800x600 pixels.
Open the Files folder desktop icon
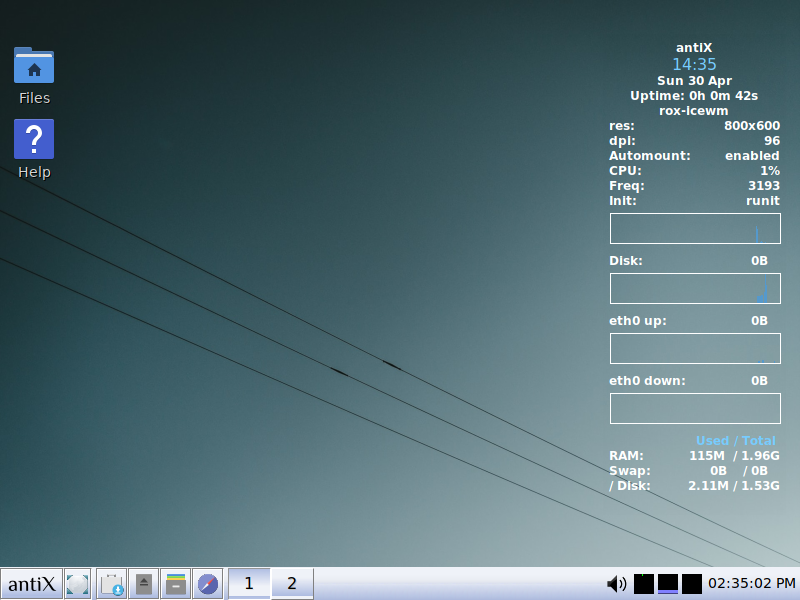click(34, 66)
